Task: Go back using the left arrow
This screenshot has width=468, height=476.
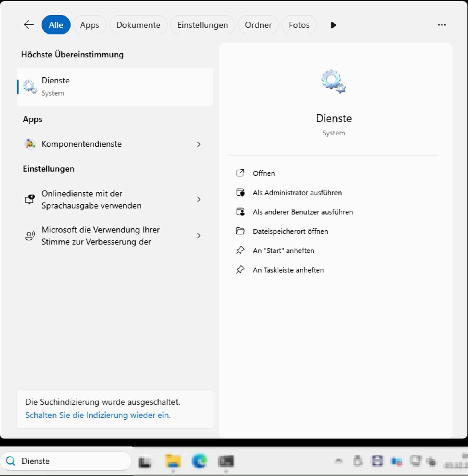Action: pyautogui.click(x=29, y=25)
